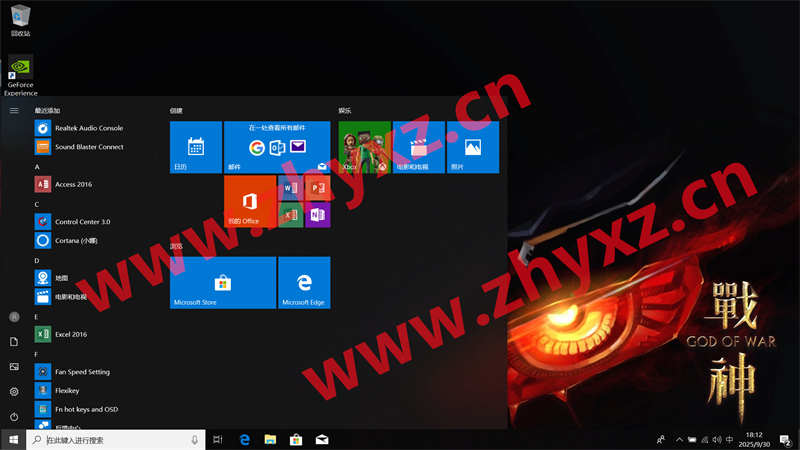Open the clock and date flyout
This screenshot has width=800, height=450.
[x=754, y=439]
